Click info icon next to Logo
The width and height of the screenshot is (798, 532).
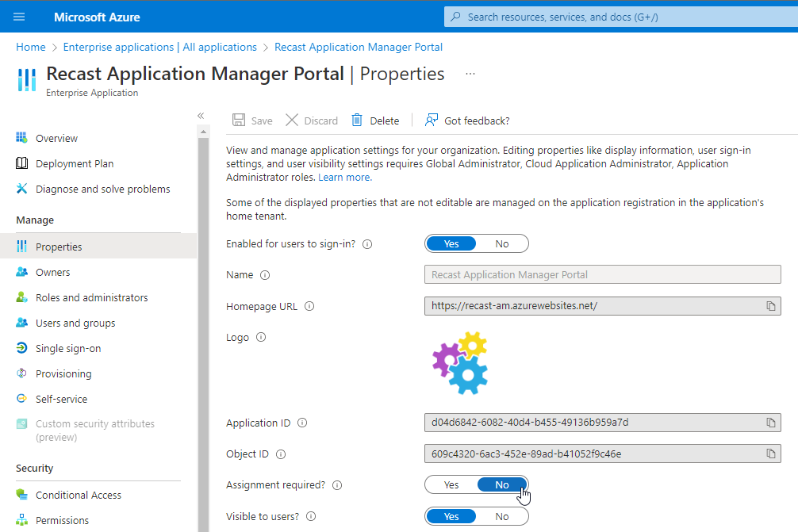point(260,337)
